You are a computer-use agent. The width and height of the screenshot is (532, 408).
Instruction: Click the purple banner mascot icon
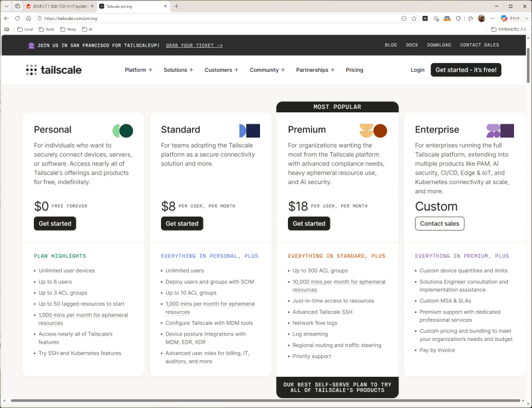coord(31,45)
